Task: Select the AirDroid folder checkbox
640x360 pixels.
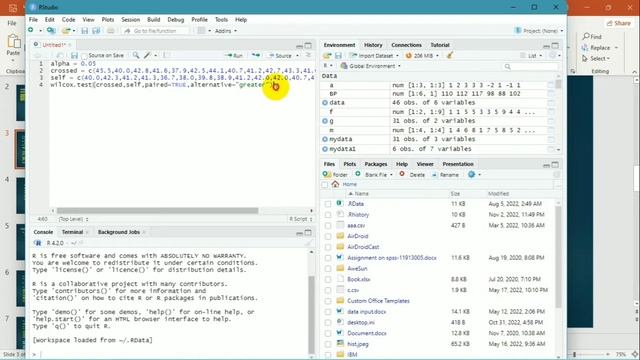Action: point(328,236)
